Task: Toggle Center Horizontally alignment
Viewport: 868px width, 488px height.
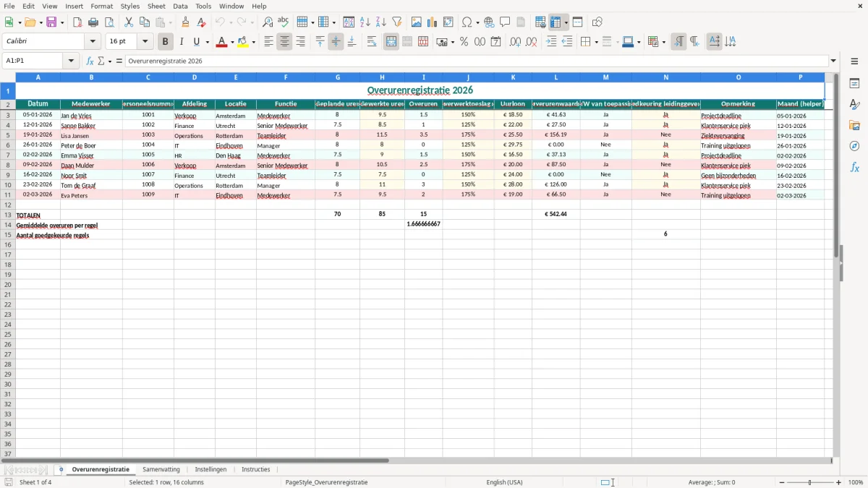Action: 284,42
